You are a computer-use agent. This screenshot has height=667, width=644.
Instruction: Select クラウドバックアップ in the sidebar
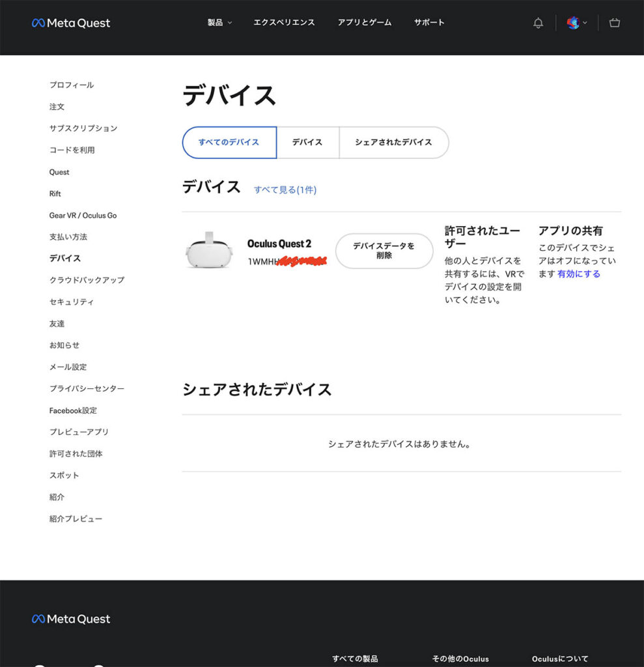87,280
